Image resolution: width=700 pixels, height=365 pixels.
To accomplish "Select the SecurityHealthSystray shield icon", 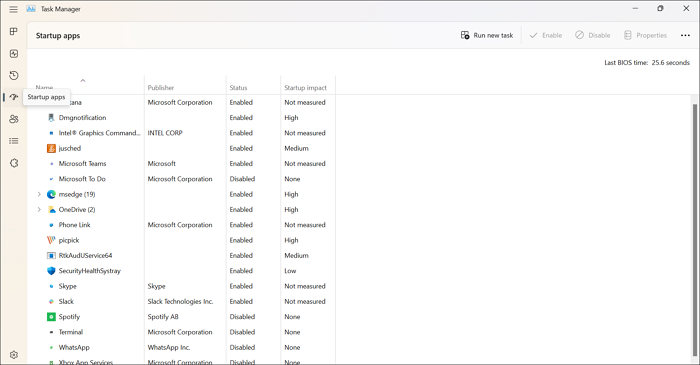I will 51,271.
